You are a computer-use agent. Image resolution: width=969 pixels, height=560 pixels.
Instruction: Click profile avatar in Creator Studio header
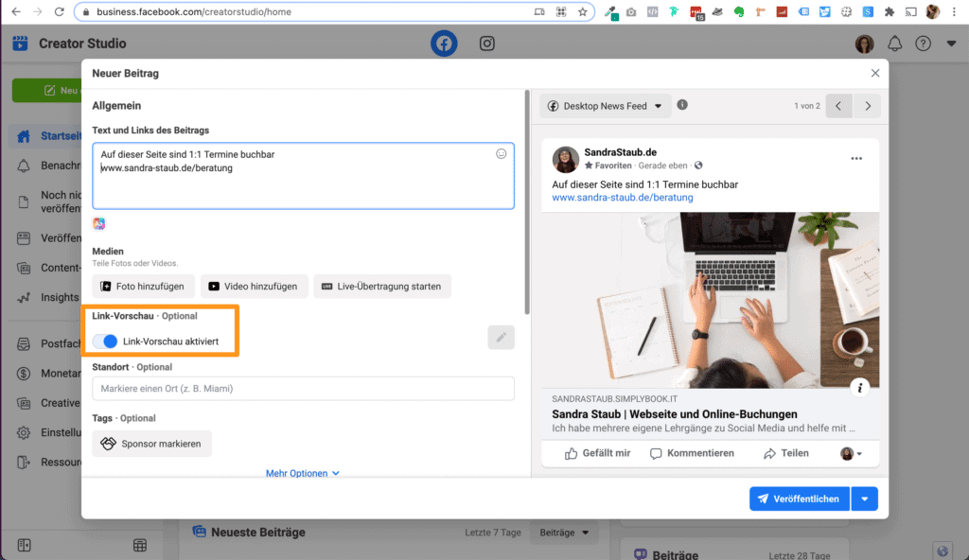click(864, 44)
